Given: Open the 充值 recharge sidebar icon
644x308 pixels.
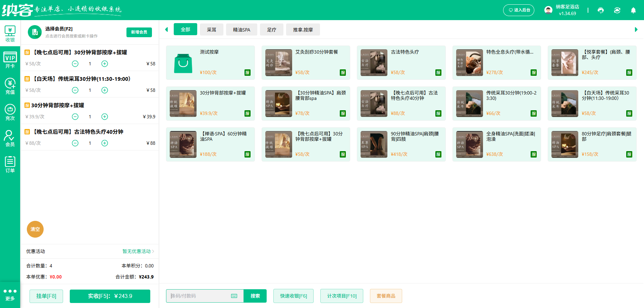Looking at the screenshot, I should click(x=10, y=86).
